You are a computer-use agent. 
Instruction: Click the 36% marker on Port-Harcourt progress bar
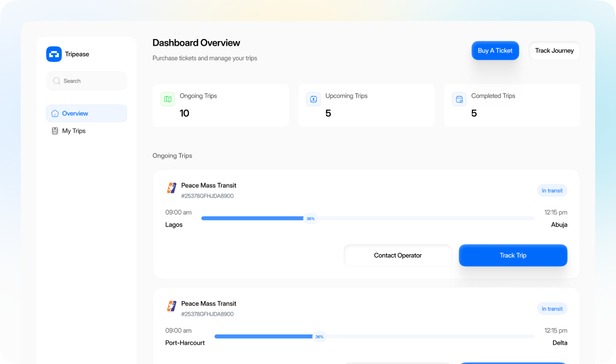319,336
